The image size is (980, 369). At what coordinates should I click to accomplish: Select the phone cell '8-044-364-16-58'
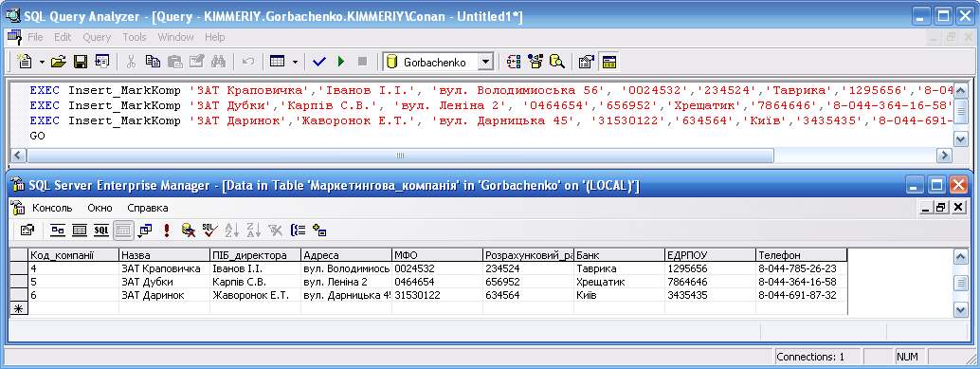click(801, 282)
